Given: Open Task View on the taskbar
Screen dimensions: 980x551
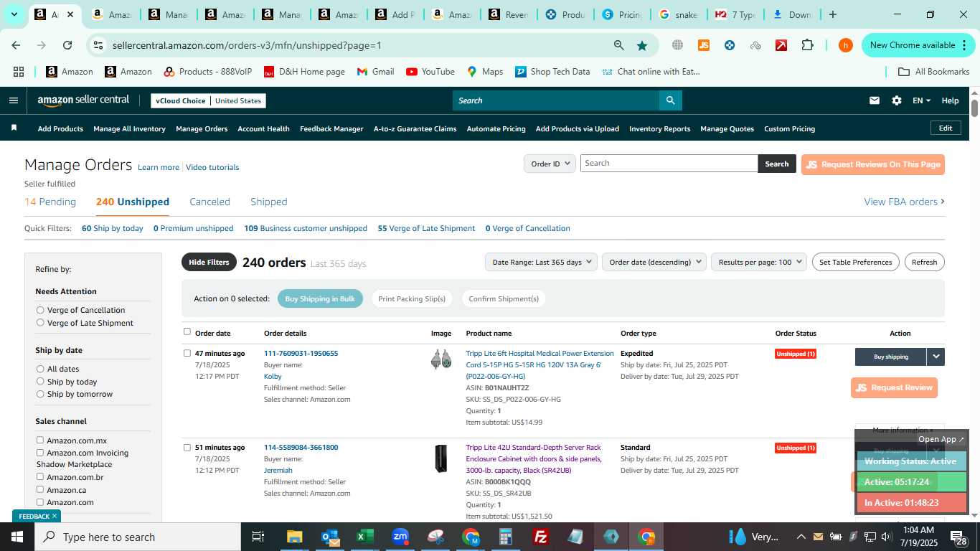Looking at the screenshot, I should point(258,537).
